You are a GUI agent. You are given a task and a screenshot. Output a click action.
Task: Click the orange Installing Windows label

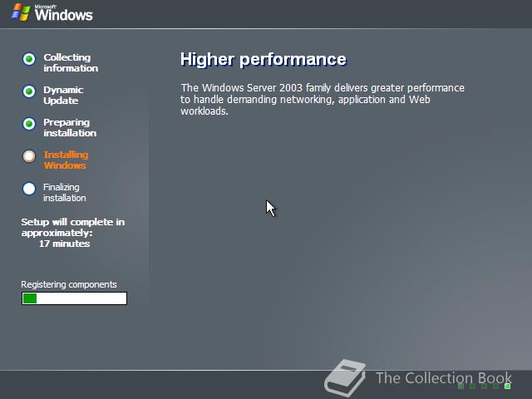[66, 160]
